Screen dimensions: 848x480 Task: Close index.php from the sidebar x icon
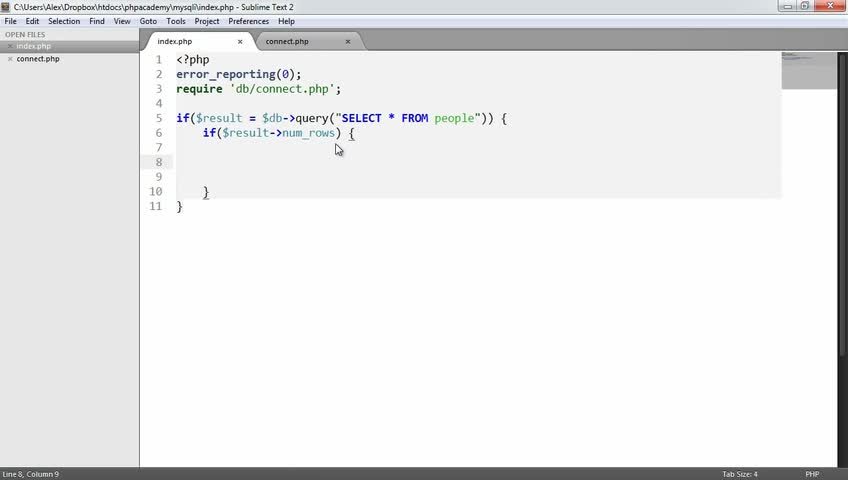pos(10,46)
